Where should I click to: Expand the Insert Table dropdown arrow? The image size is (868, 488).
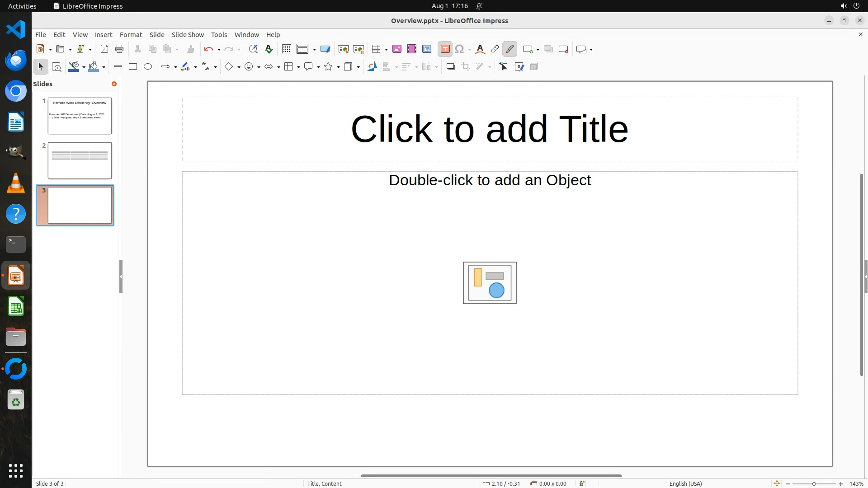(x=387, y=50)
